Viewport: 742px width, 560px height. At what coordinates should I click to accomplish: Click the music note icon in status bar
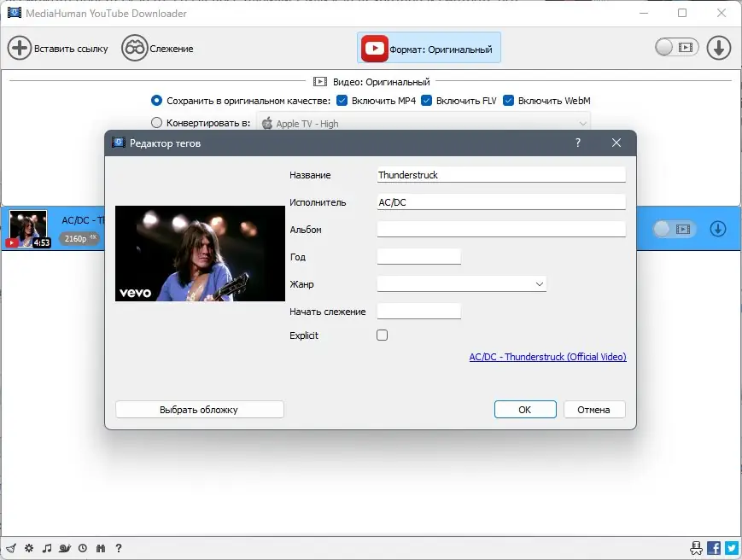[46, 548]
